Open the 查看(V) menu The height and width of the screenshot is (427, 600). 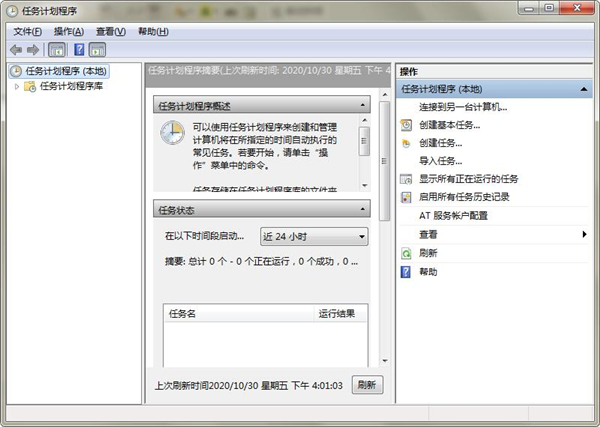coord(110,31)
